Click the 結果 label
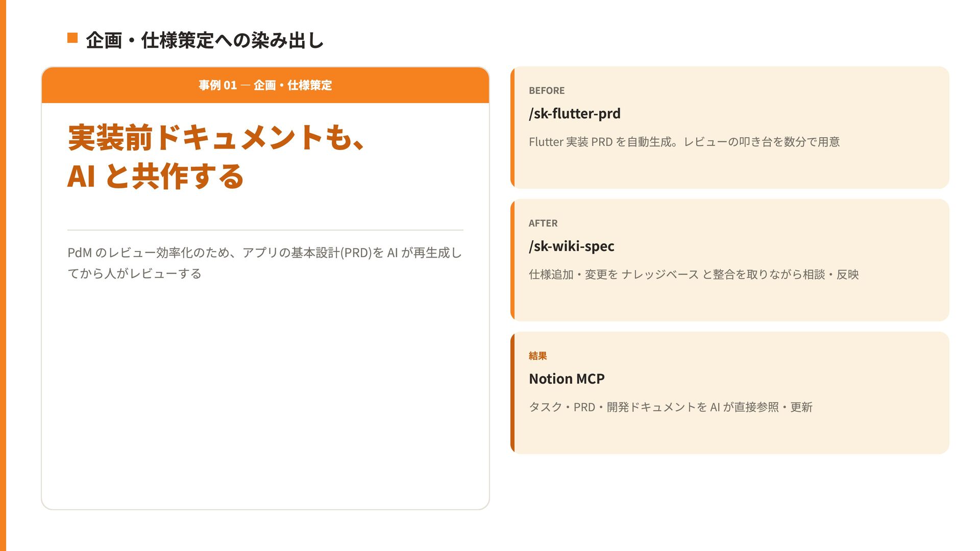Image resolution: width=980 pixels, height=551 pixels. tap(538, 356)
